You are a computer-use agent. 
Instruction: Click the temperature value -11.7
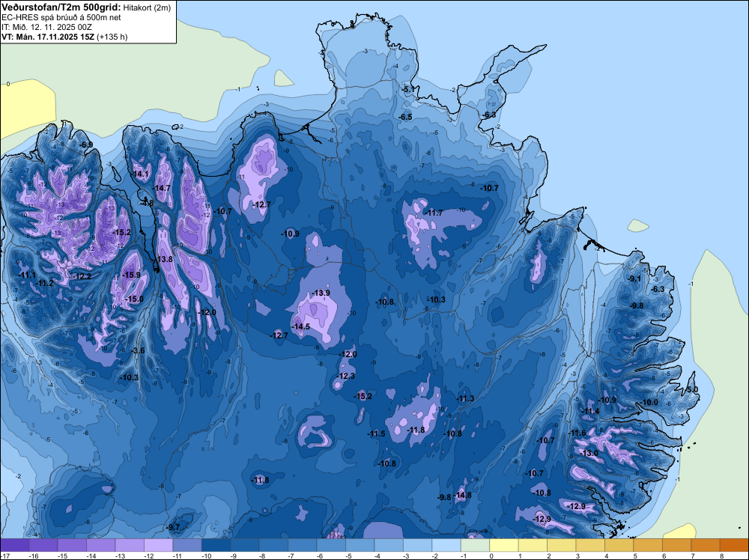click(434, 213)
